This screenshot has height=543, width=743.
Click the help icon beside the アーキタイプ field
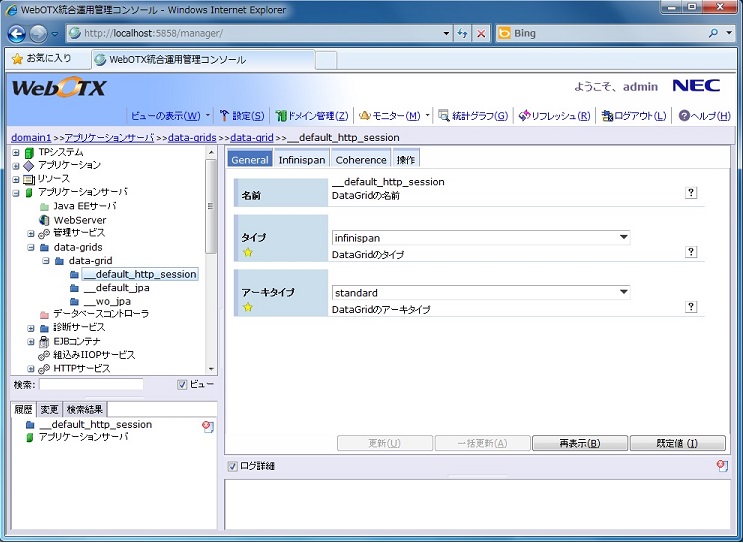[x=691, y=308]
